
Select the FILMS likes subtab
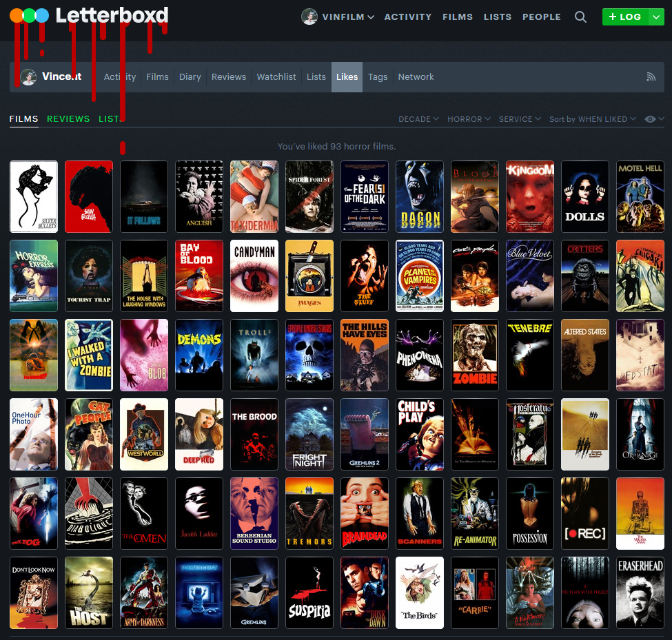coord(24,118)
